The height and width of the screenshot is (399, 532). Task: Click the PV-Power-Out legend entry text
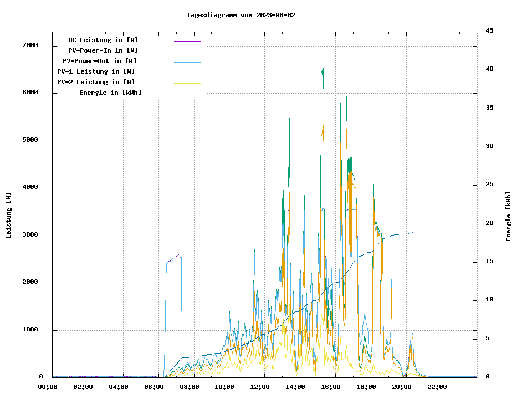(x=100, y=61)
